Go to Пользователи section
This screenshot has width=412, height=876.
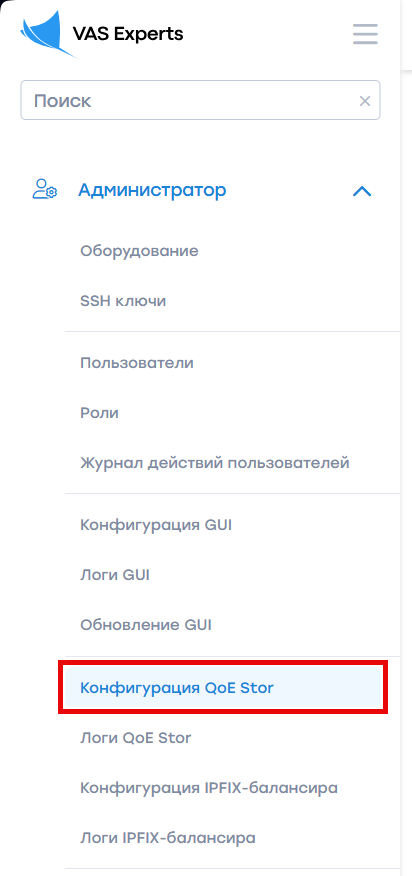coord(137,363)
